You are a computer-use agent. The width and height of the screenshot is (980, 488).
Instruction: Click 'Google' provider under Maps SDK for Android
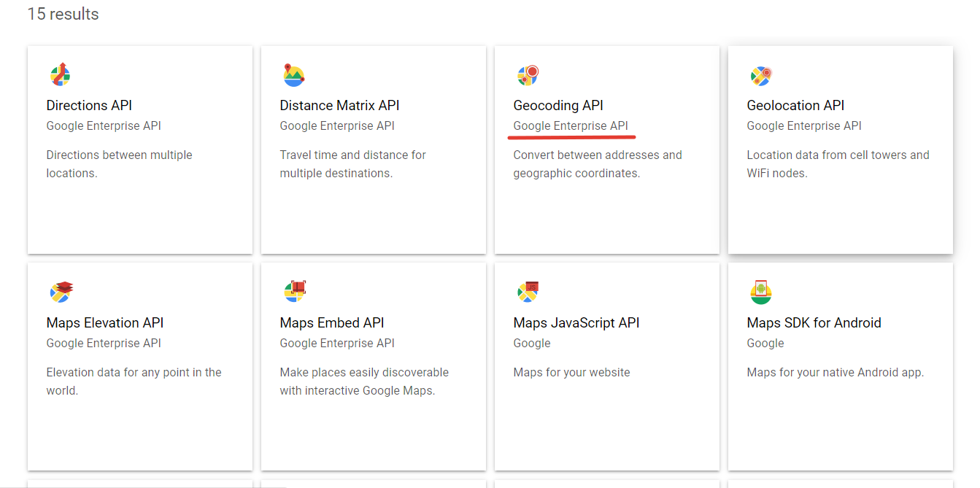tap(765, 343)
